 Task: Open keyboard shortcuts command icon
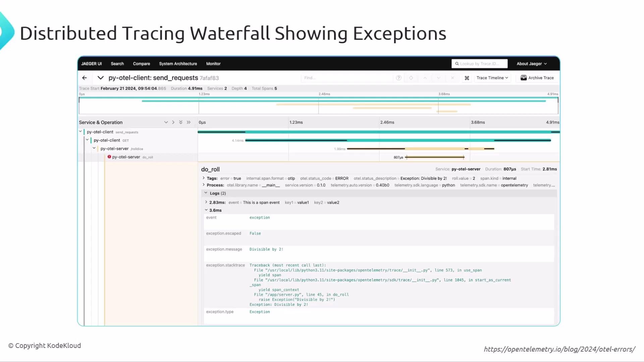pyautogui.click(x=467, y=78)
